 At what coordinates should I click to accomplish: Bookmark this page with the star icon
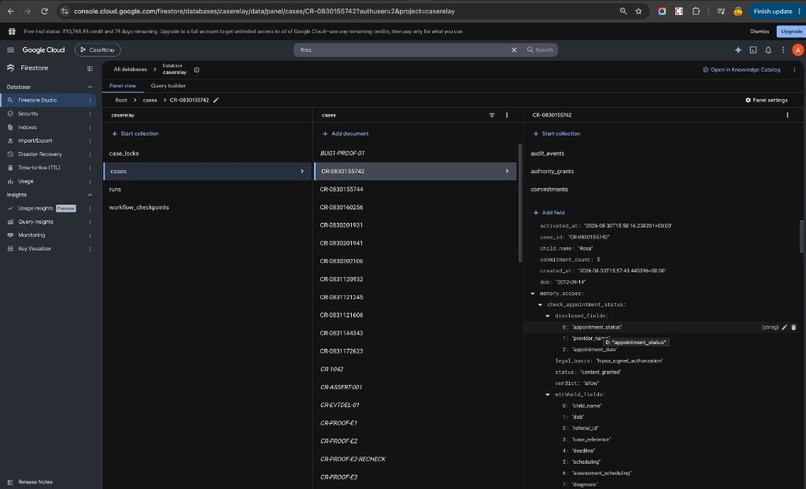pyautogui.click(x=638, y=11)
